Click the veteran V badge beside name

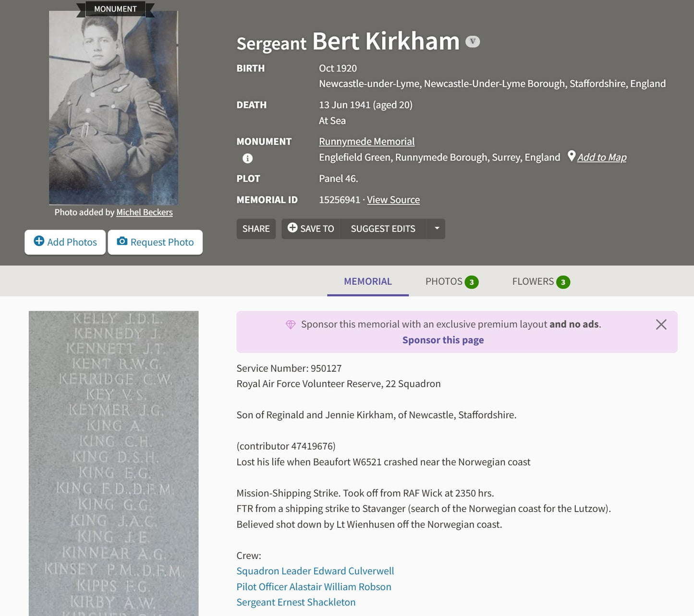point(473,42)
